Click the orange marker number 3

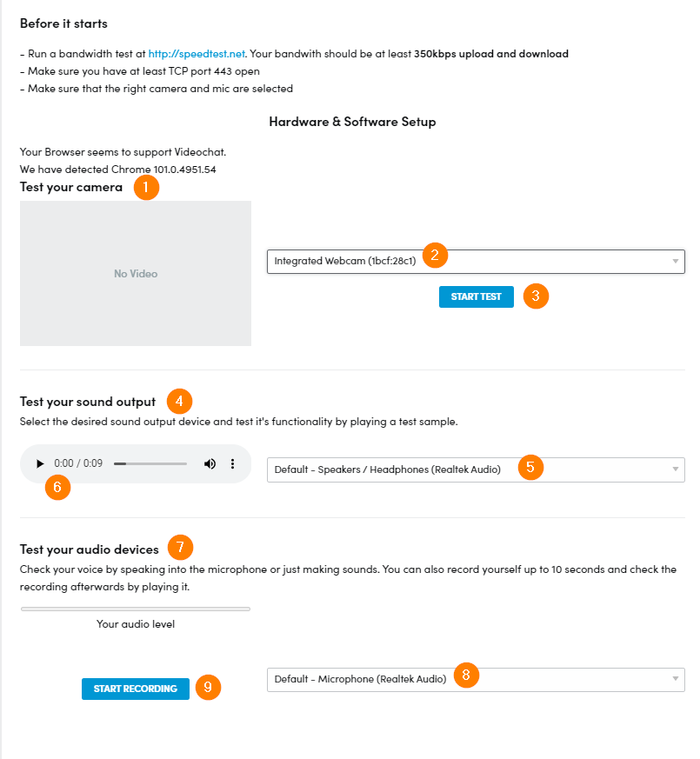pyautogui.click(x=536, y=296)
